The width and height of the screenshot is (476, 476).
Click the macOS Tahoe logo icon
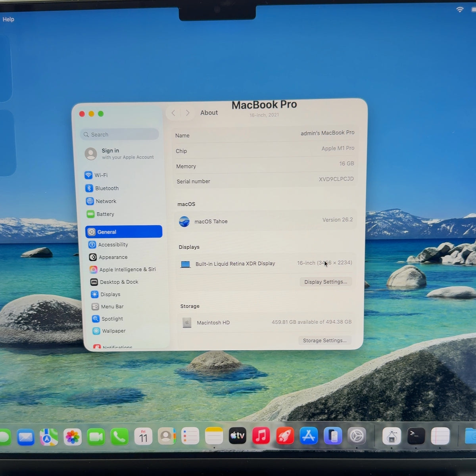click(x=184, y=221)
